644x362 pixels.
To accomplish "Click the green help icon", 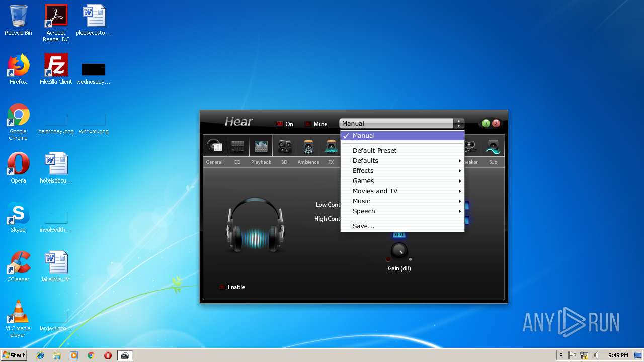I will tap(486, 123).
